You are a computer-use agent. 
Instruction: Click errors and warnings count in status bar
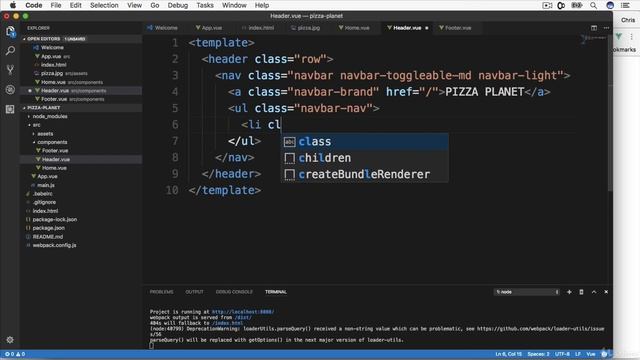(15, 354)
